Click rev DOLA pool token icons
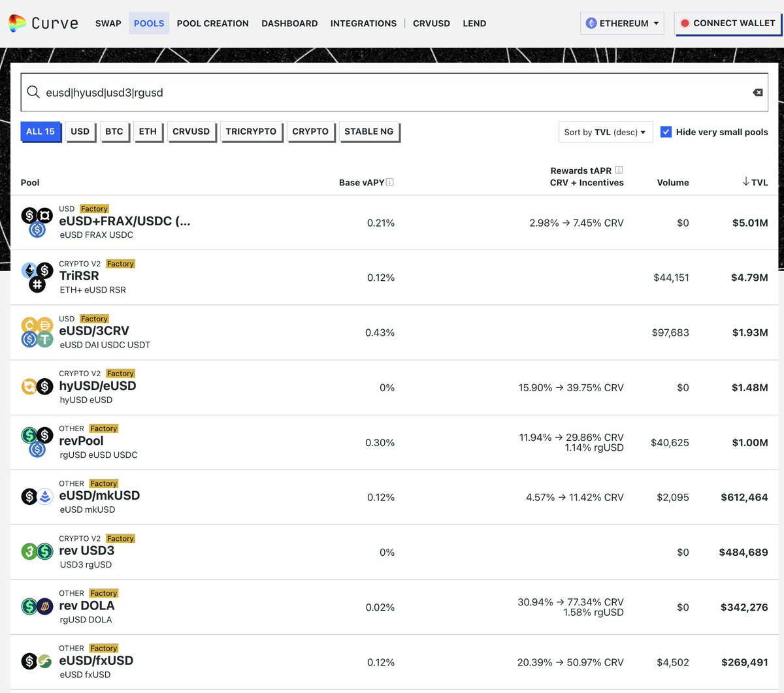 click(37, 606)
